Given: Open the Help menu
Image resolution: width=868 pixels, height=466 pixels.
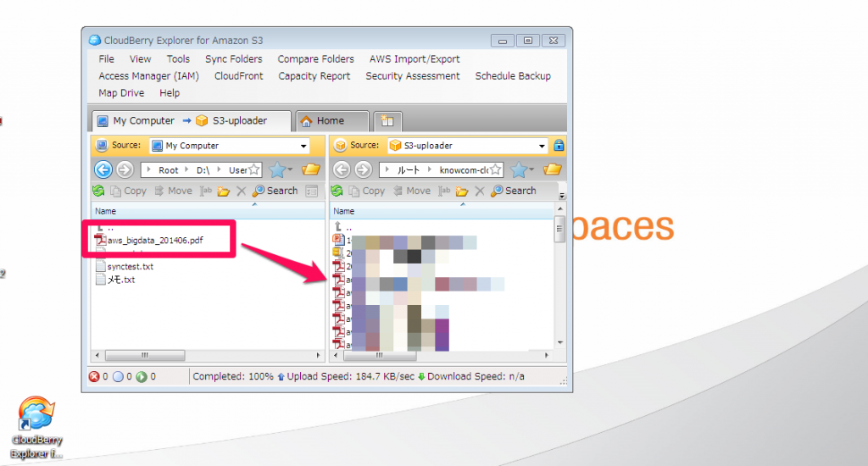Looking at the screenshot, I should [x=170, y=93].
